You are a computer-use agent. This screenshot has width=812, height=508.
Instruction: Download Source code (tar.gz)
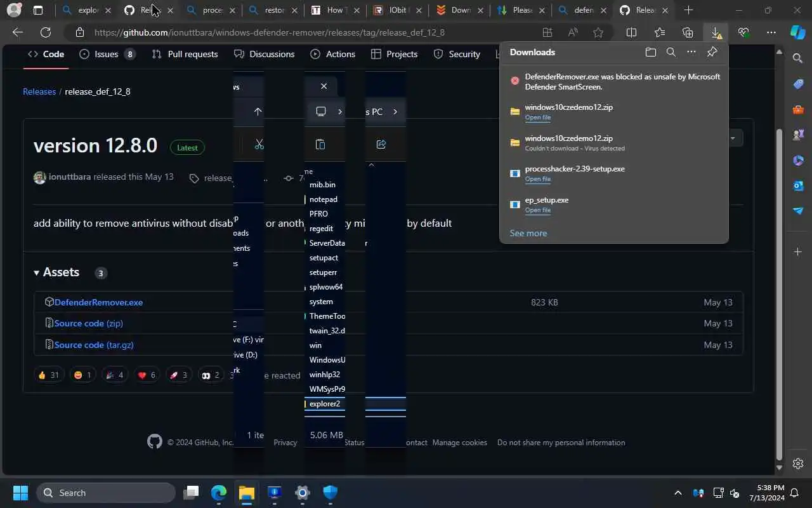click(94, 345)
